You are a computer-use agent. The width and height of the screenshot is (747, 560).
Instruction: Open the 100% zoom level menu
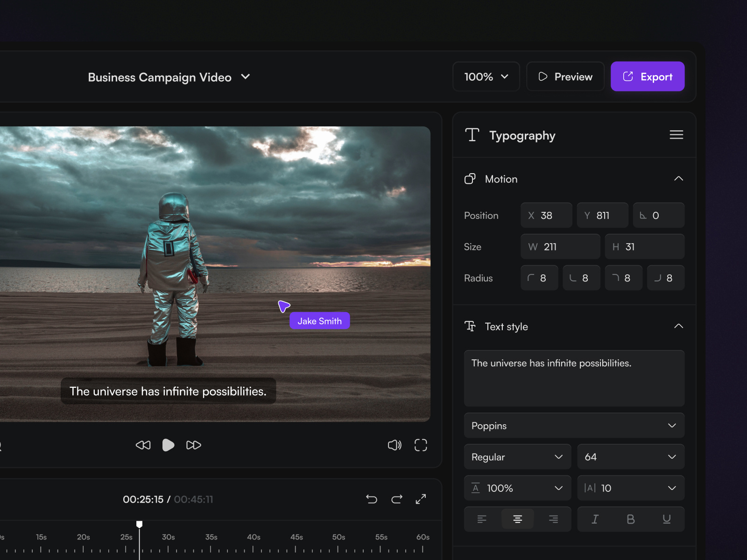point(486,77)
